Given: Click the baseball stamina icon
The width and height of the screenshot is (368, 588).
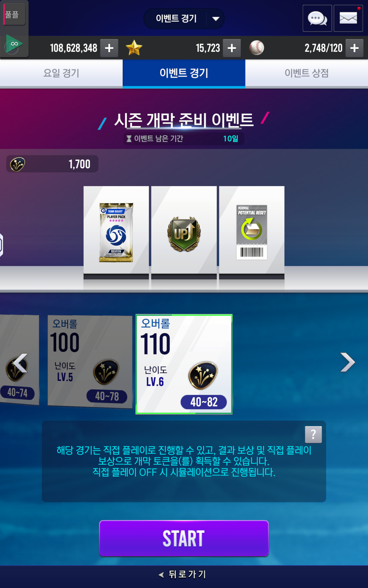Looking at the screenshot, I should (257, 48).
